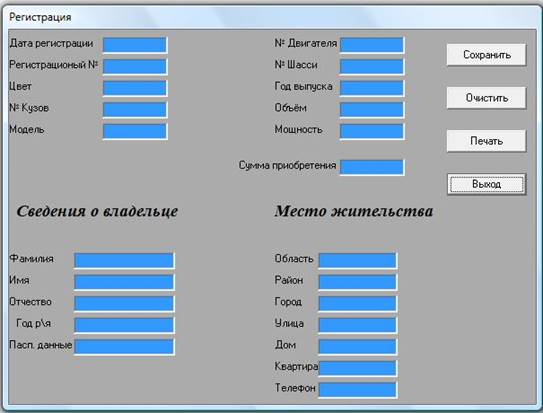The image size is (543, 413).
Task: Focus the Дата регистрации input field
Action: [x=135, y=45]
